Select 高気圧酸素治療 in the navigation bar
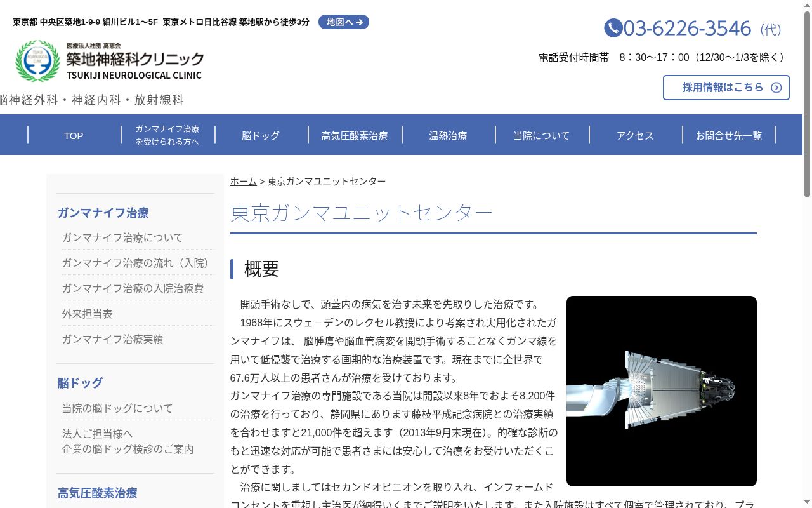 [x=355, y=135]
